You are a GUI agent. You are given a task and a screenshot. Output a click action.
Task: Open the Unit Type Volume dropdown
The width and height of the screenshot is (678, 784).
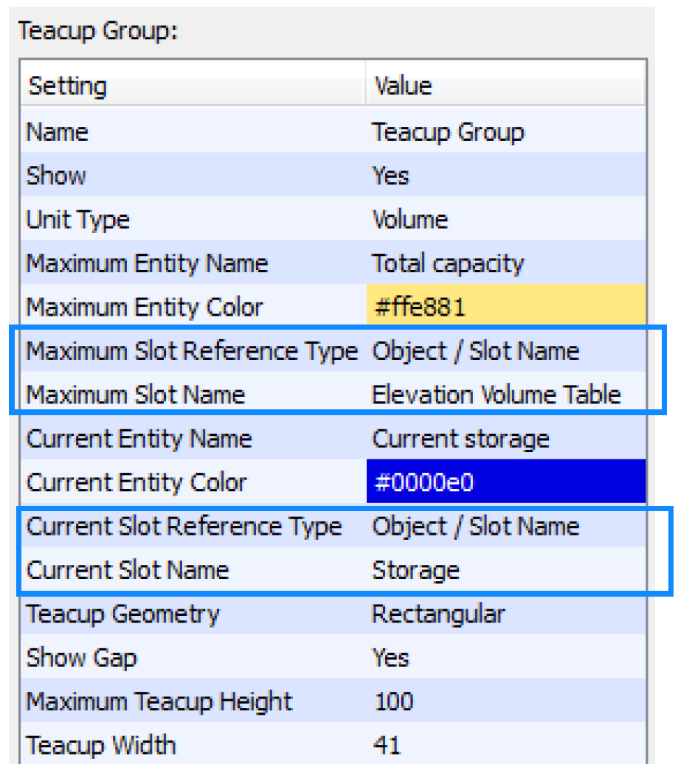[x=409, y=220]
